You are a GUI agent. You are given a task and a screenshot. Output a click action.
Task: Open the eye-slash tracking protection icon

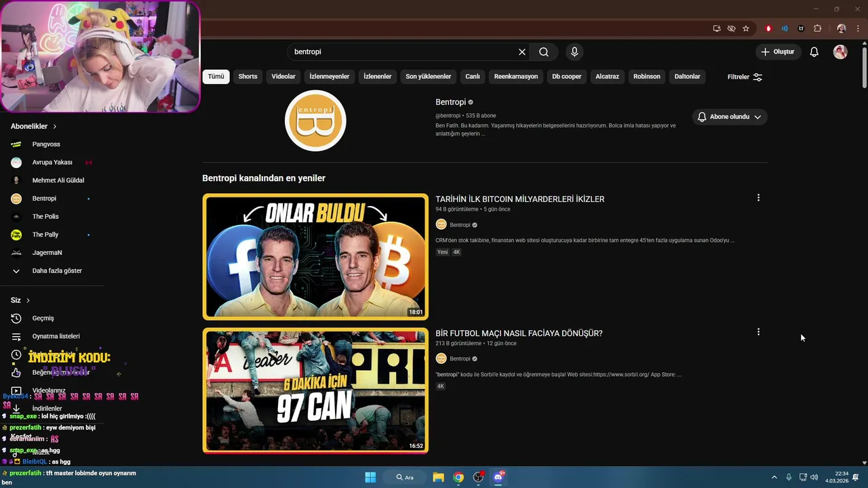click(731, 28)
